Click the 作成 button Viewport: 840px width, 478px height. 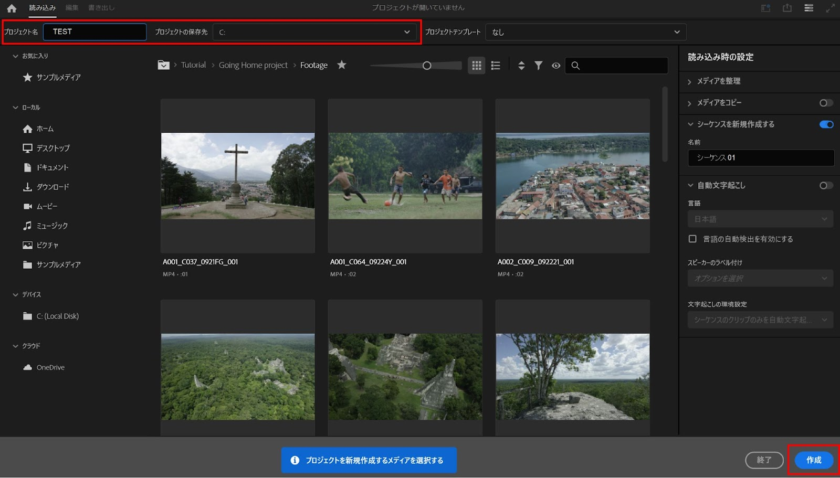tap(813, 460)
